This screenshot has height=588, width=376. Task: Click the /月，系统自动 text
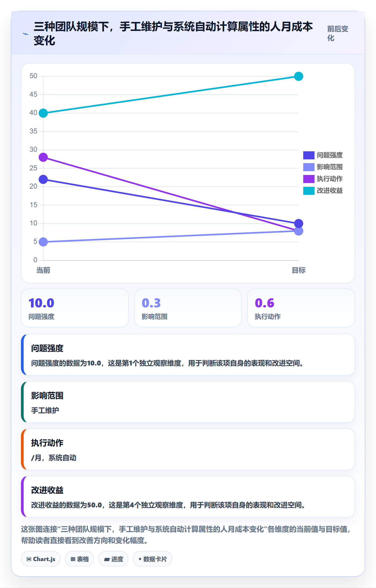(54, 458)
